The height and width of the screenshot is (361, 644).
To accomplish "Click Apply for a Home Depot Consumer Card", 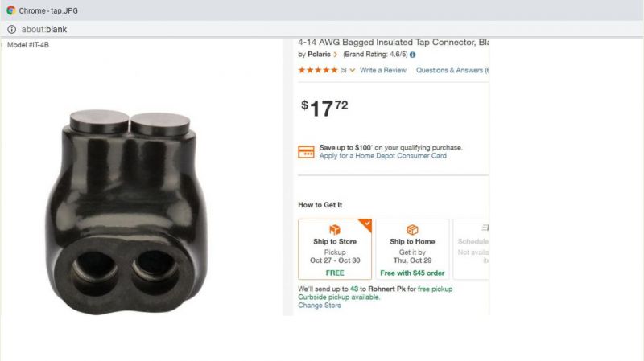I will pyautogui.click(x=383, y=156).
